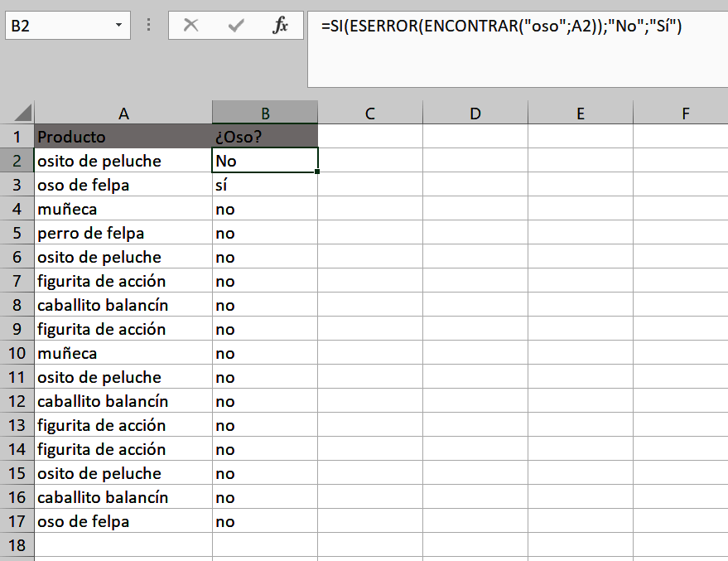Select column F header

point(685,112)
